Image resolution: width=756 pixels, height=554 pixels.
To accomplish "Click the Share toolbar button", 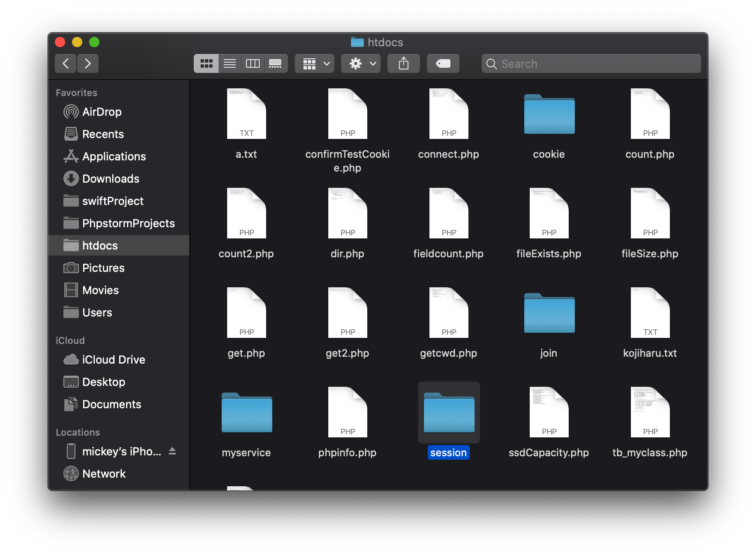I will point(404,63).
